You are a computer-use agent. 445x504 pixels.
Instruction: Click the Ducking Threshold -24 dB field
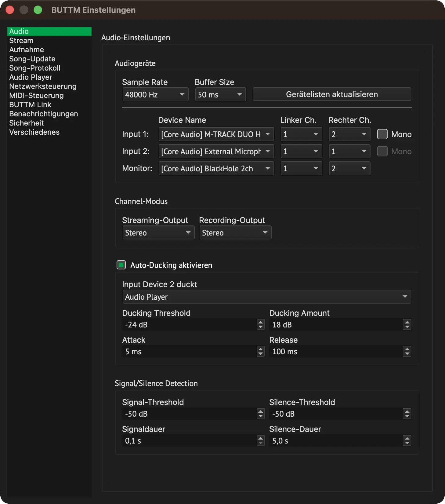point(190,324)
